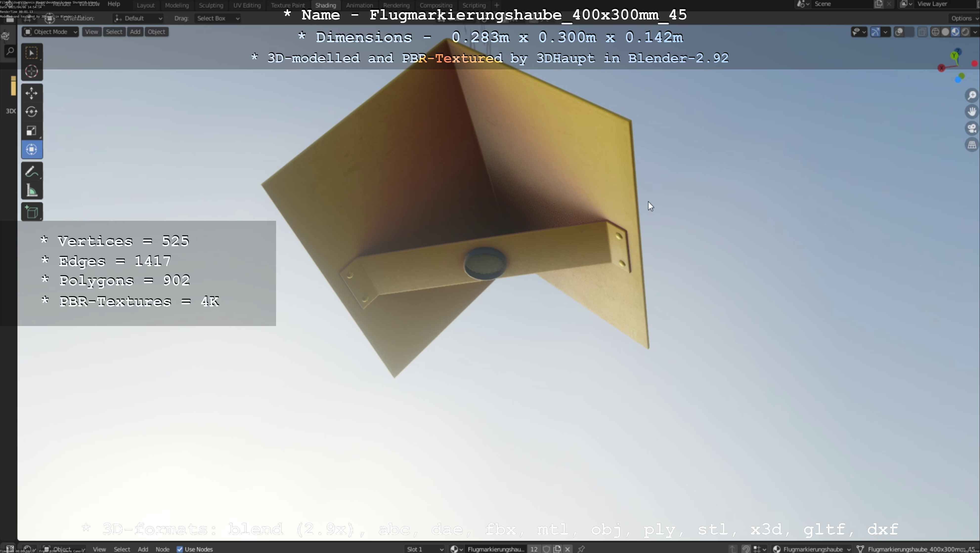Select the Scale tool

(32, 131)
